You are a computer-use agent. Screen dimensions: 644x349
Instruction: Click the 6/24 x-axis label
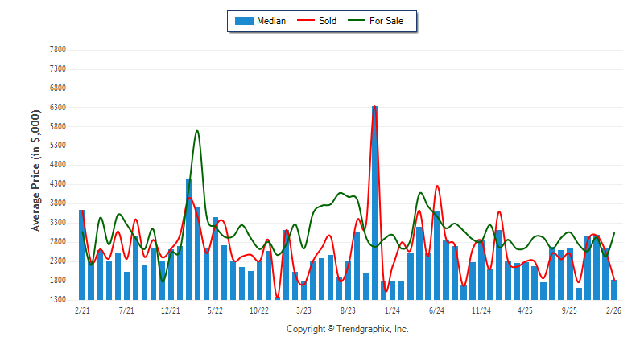(x=437, y=310)
